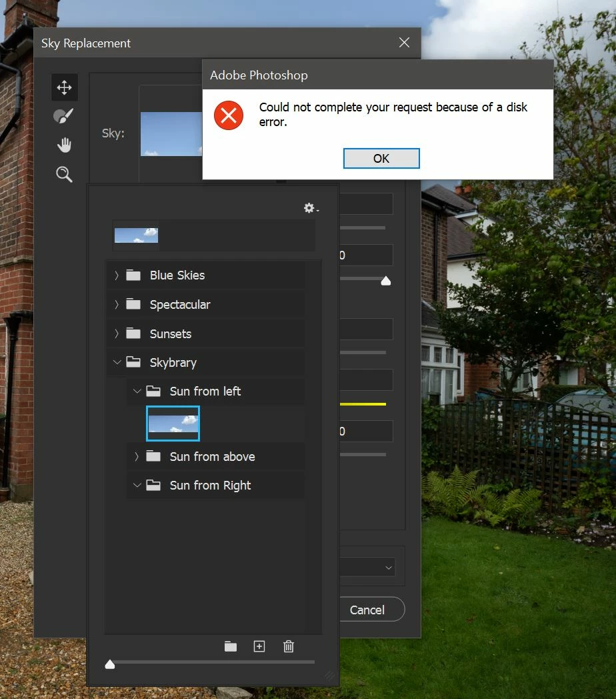Image resolution: width=616 pixels, height=699 pixels.
Task: Delete the selected sky with trash icon
Action: [289, 646]
